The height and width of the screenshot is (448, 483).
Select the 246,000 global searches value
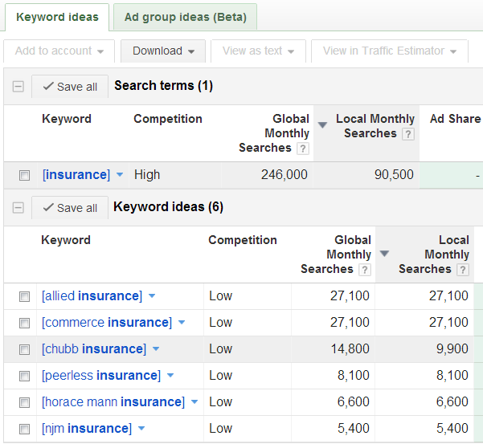tap(284, 175)
